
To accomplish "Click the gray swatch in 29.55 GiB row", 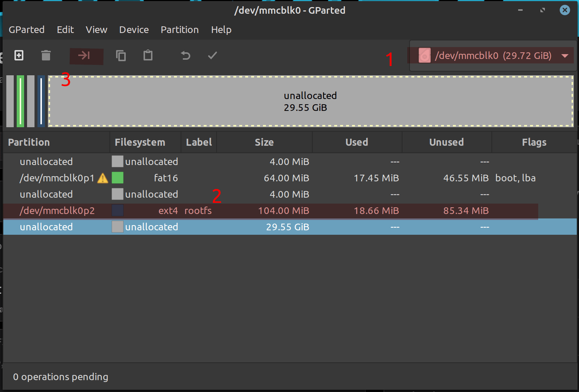I will pyautogui.click(x=118, y=227).
